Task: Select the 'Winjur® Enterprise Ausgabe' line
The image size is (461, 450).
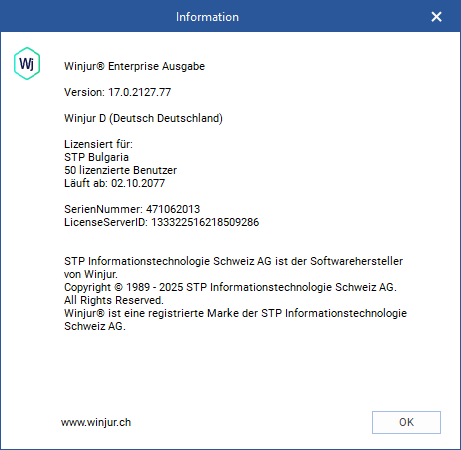Action: (134, 66)
